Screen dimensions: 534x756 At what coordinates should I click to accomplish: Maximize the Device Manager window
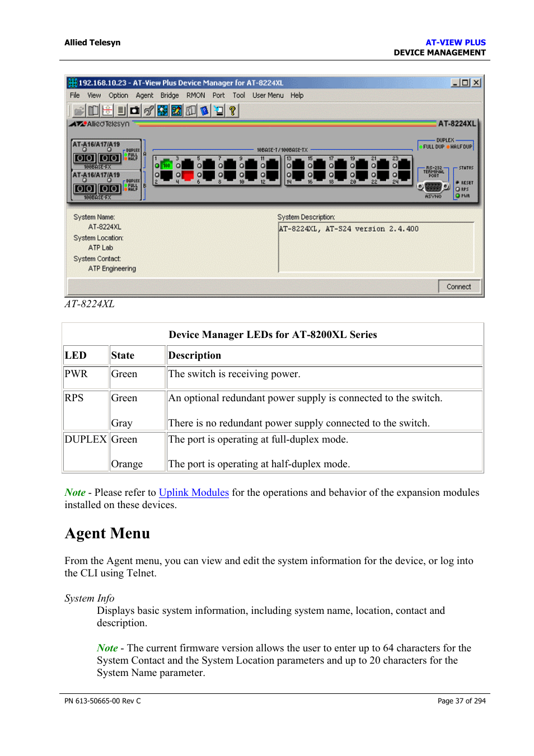pyautogui.click(x=465, y=83)
